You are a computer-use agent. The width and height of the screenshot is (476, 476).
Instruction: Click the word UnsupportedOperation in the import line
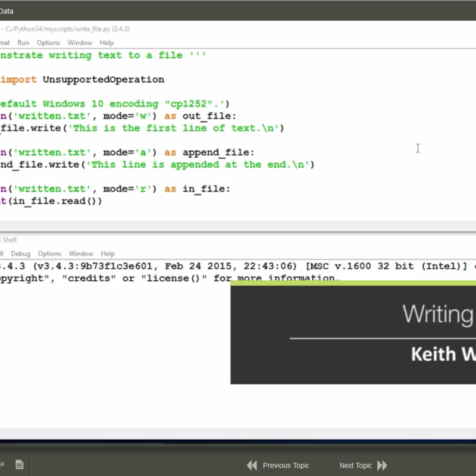[104, 80]
